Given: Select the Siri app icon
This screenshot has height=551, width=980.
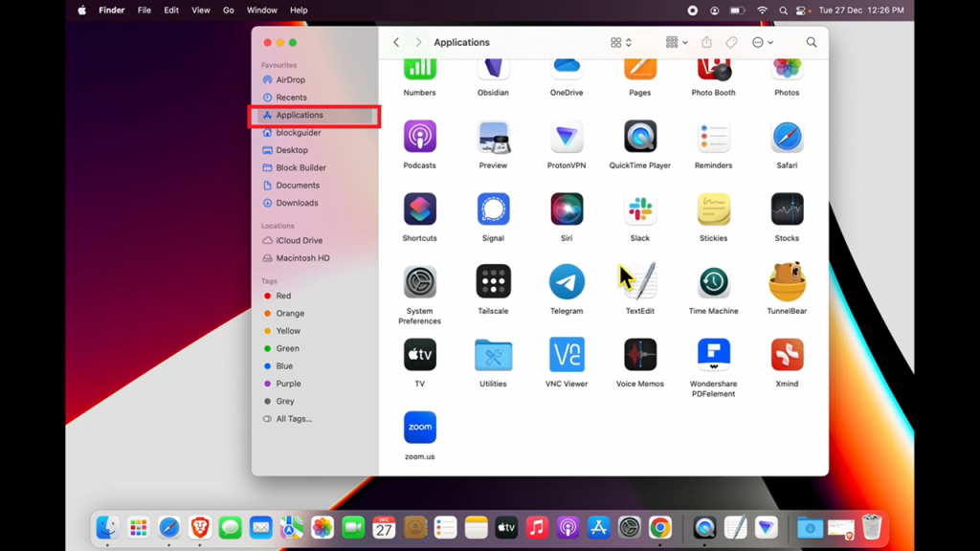Looking at the screenshot, I should [x=567, y=209].
